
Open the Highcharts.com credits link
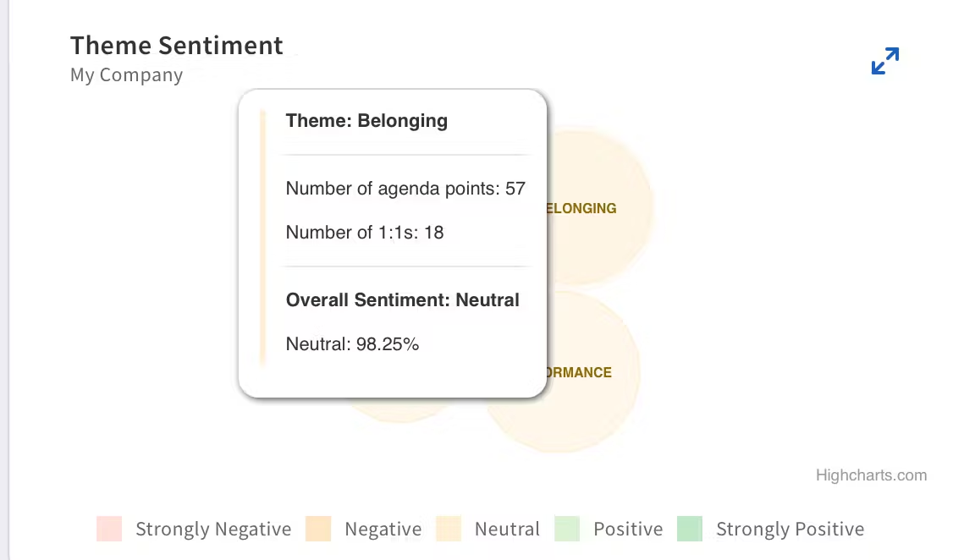point(871,475)
